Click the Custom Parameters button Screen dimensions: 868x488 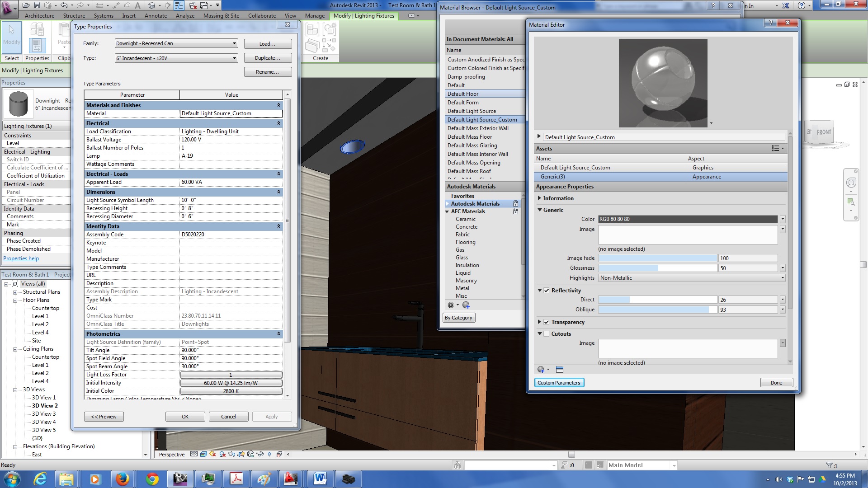click(559, 383)
